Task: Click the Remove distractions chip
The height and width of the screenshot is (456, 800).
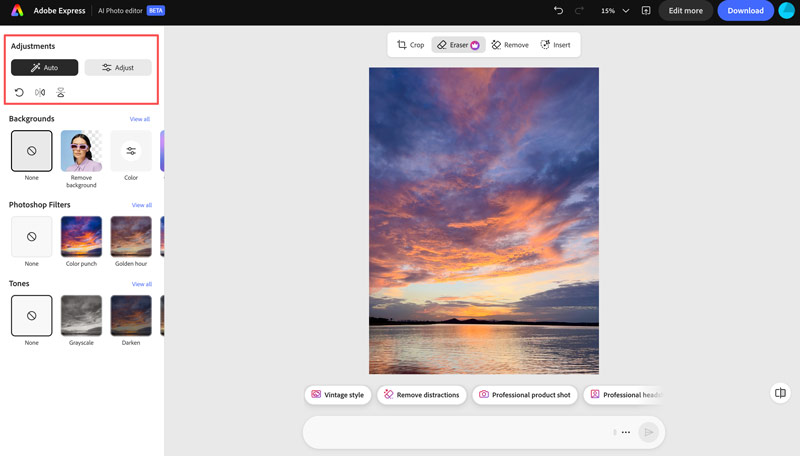Action: 421,395
